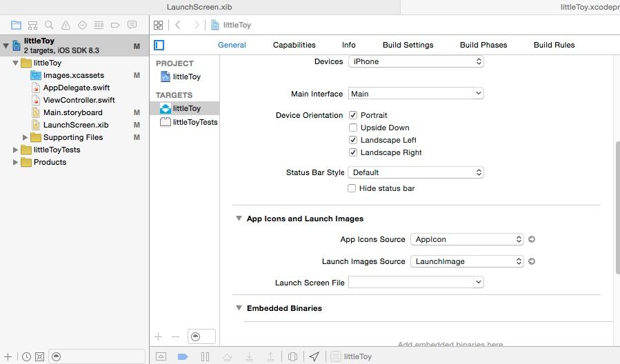Viewport: 620px width, 364px height.
Task: Open the Find navigator magnifier icon
Action: coord(50,25)
